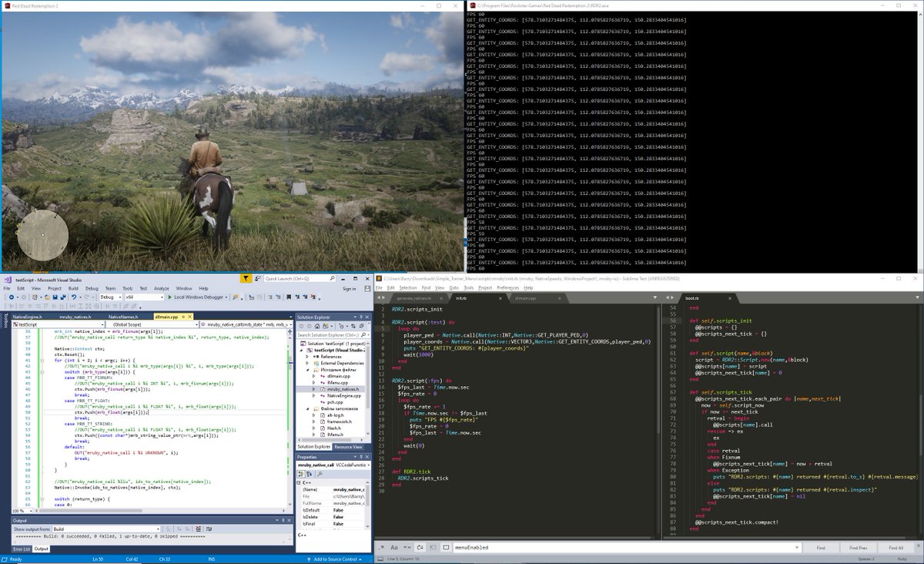Select dllmain.cpp in Solution Explorer tree
The image size is (924, 564).
pos(338,376)
